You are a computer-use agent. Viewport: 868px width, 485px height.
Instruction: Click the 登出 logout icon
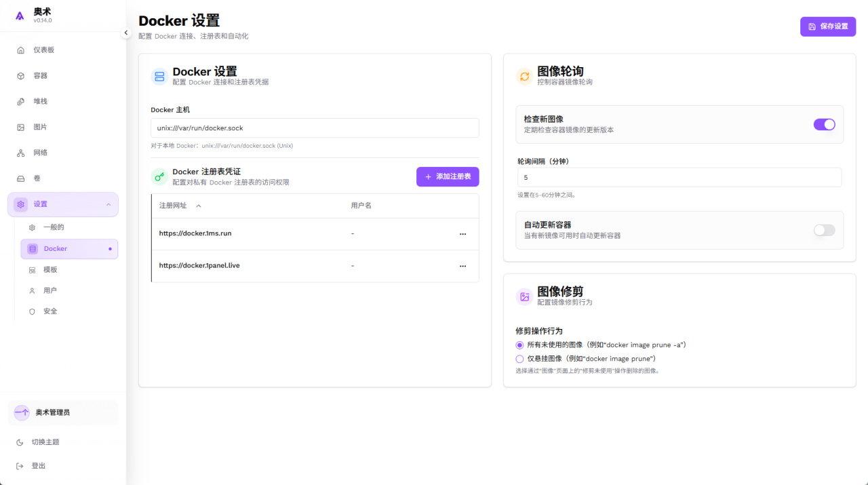(x=20, y=466)
